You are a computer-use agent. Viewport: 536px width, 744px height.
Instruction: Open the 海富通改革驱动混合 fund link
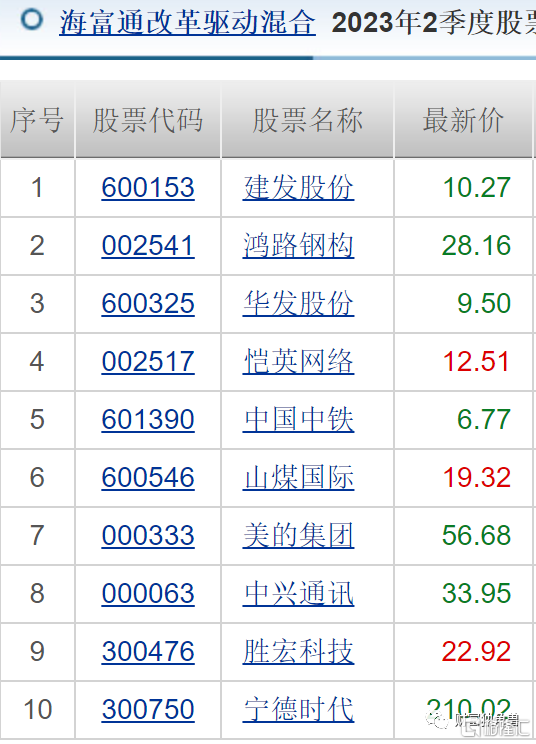coord(187,22)
